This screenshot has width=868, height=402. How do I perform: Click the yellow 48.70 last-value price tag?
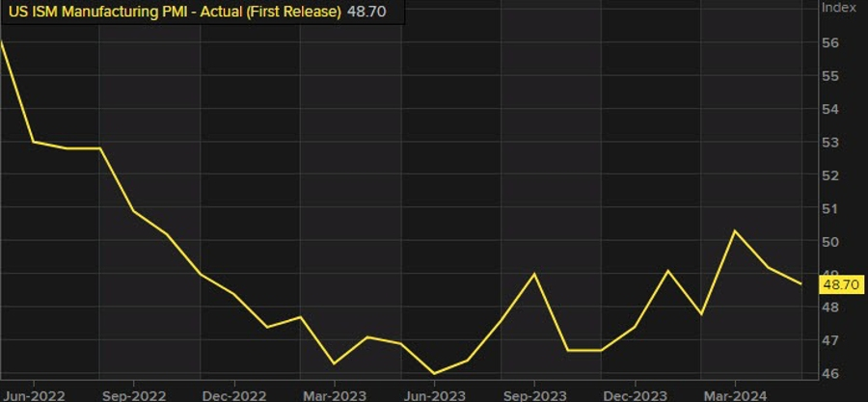(841, 284)
